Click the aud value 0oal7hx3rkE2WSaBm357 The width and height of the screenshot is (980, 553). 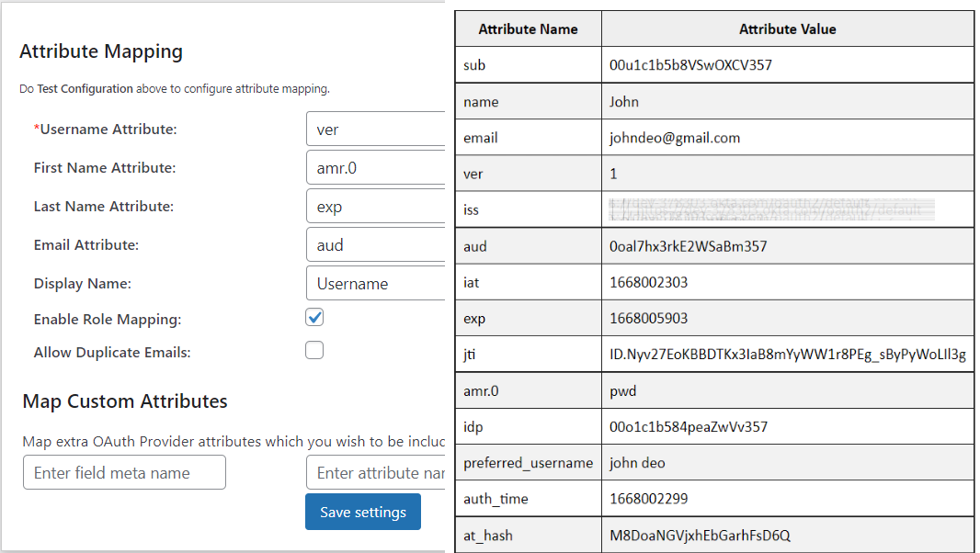point(689,246)
